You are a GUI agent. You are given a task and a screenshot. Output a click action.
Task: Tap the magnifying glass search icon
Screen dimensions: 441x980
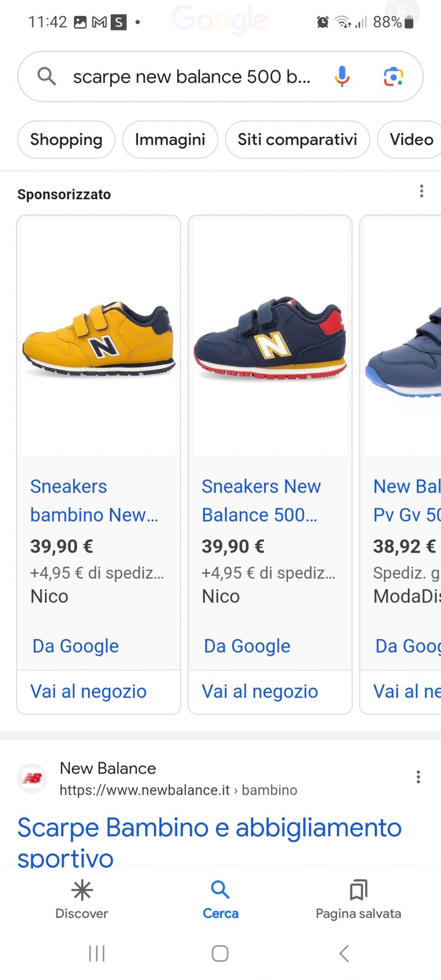coord(47,76)
